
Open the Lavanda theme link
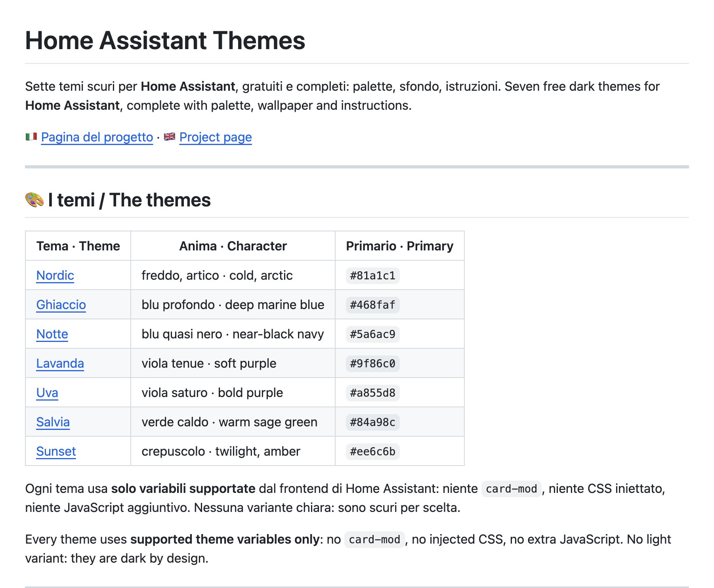tap(60, 363)
